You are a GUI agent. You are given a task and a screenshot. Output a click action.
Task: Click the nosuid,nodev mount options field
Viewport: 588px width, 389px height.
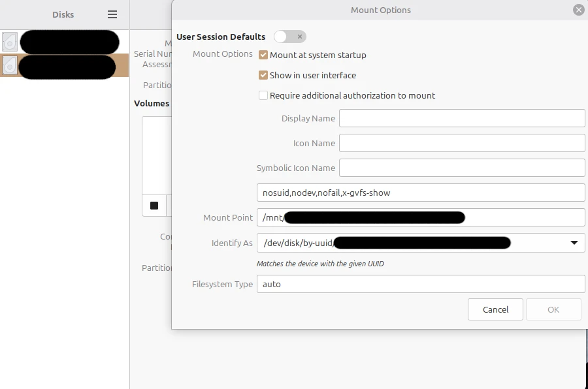(420, 193)
